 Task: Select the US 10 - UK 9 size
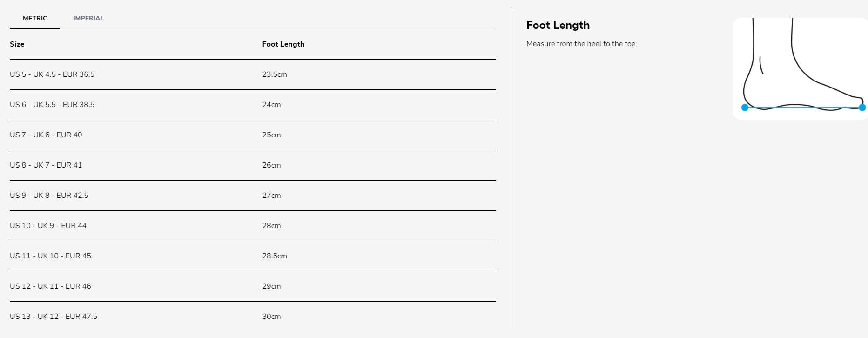(x=48, y=226)
